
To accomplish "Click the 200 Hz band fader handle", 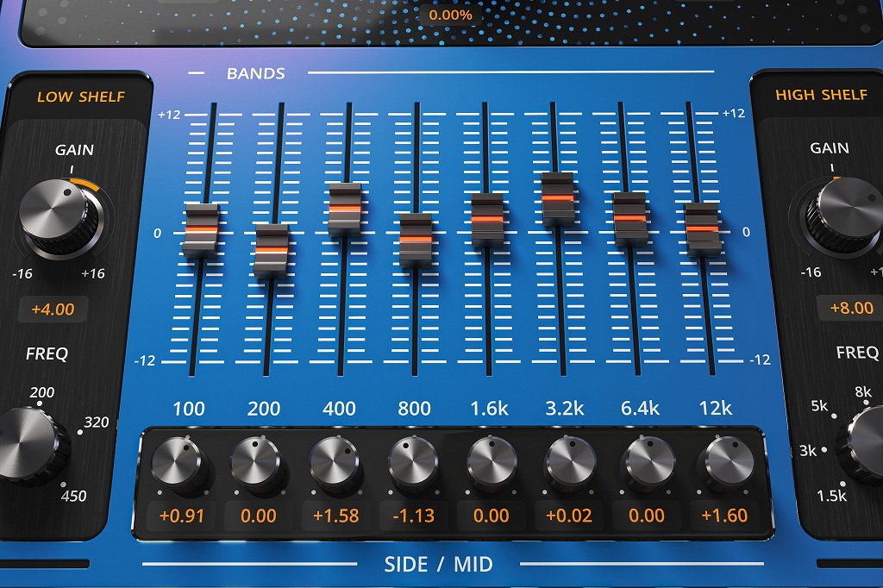I will click(x=273, y=249).
